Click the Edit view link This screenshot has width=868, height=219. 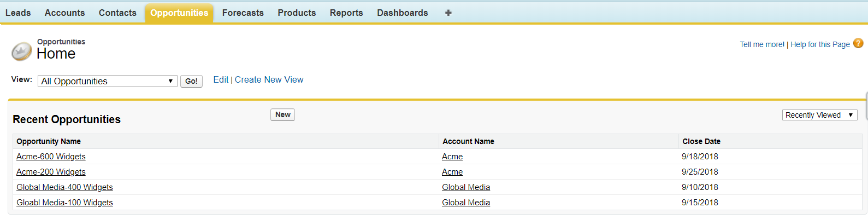221,80
